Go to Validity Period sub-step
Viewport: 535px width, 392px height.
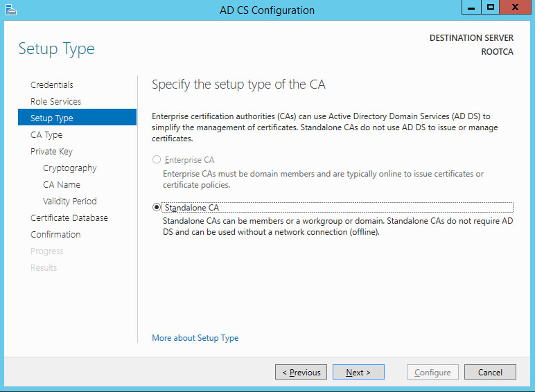[x=69, y=201]
